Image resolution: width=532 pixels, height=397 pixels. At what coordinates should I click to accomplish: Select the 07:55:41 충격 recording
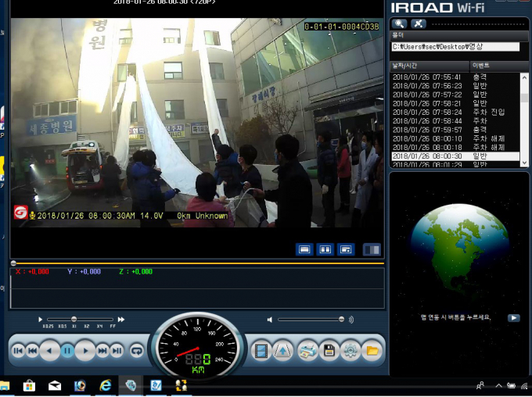[455, 77]
